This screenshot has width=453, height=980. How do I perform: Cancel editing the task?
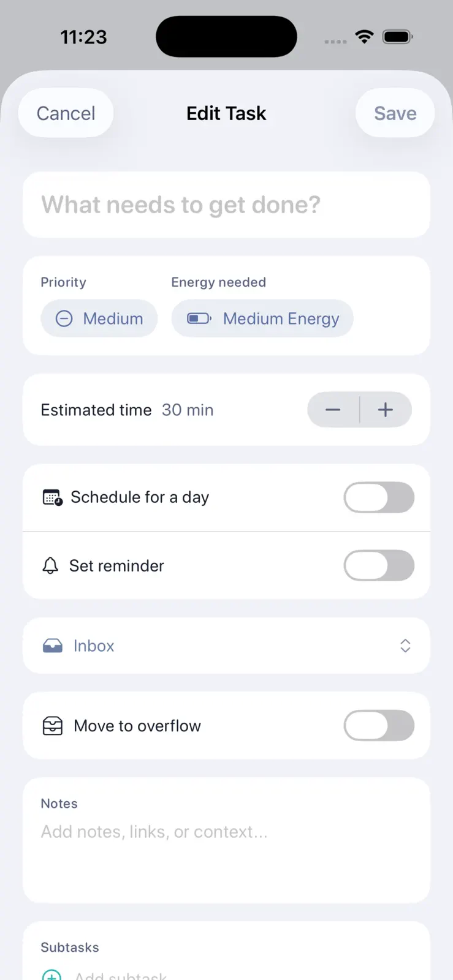[66, 113]
